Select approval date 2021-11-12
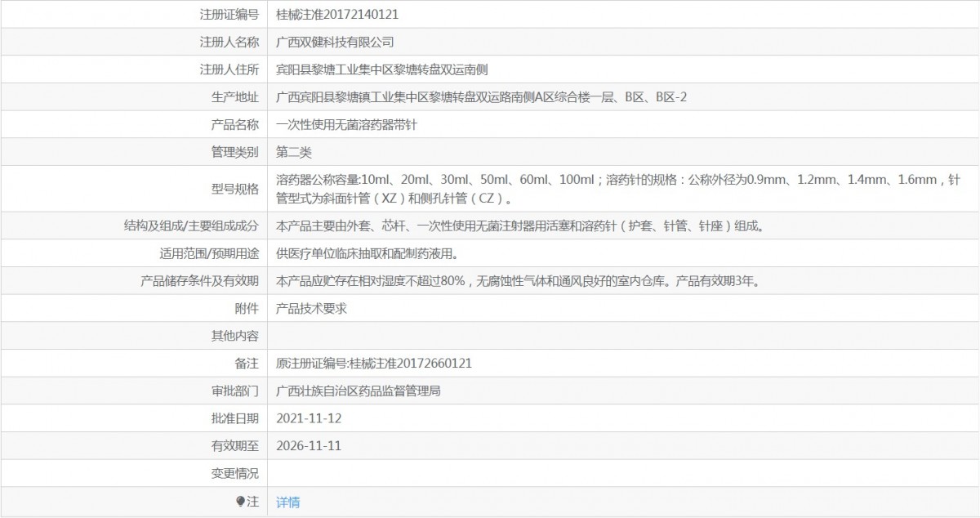 pos(309,418)
